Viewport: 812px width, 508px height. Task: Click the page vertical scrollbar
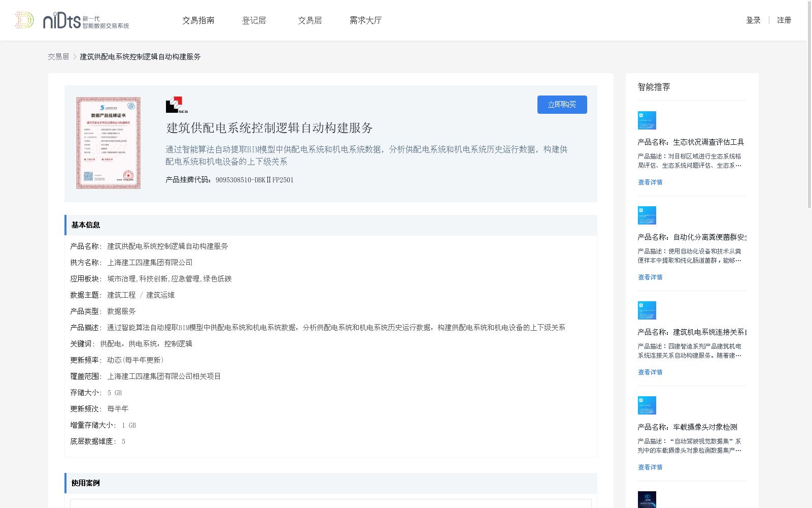click(x=809, y=104)
